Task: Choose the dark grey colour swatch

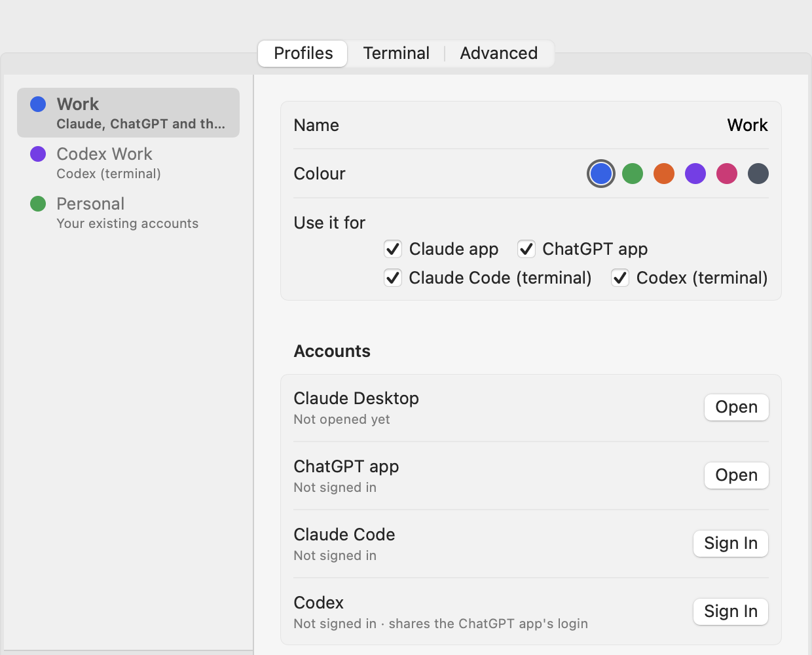Action: (x=758, y=174)
